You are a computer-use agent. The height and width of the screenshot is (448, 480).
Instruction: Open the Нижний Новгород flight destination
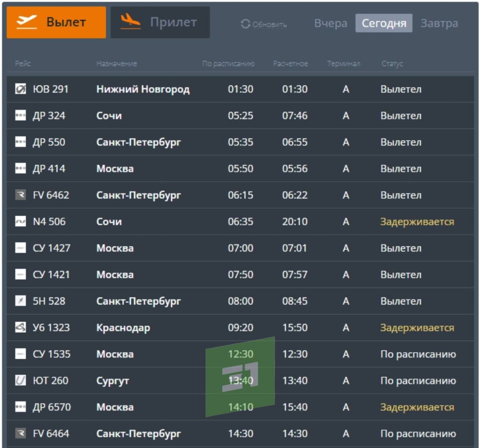(143, 89)
